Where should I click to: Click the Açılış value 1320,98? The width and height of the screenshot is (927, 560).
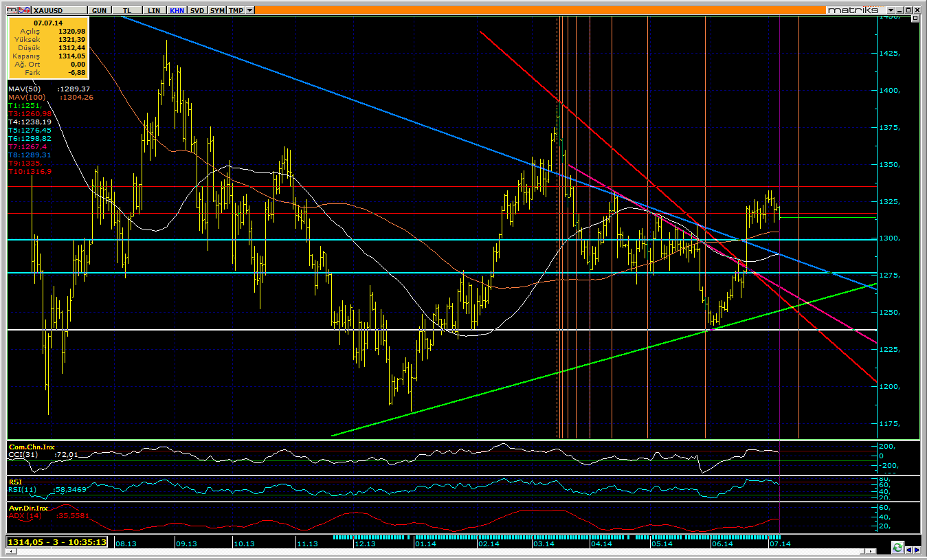[71, 32]
